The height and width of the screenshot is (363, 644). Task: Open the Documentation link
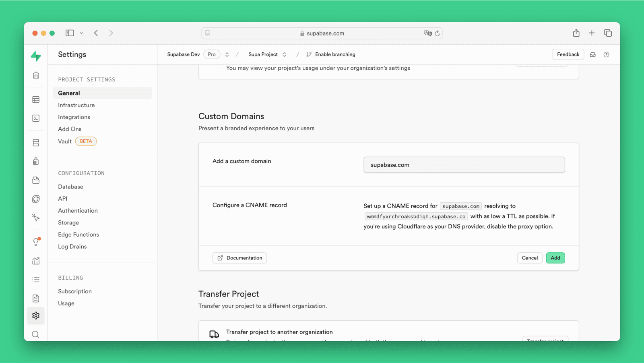click(239, 258)
